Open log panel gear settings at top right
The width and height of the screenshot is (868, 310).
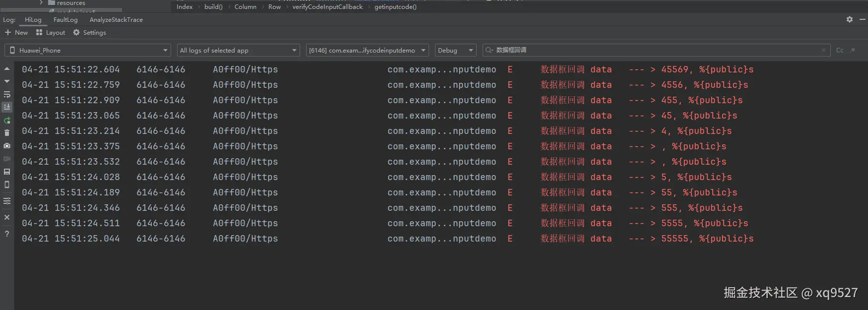850,19
